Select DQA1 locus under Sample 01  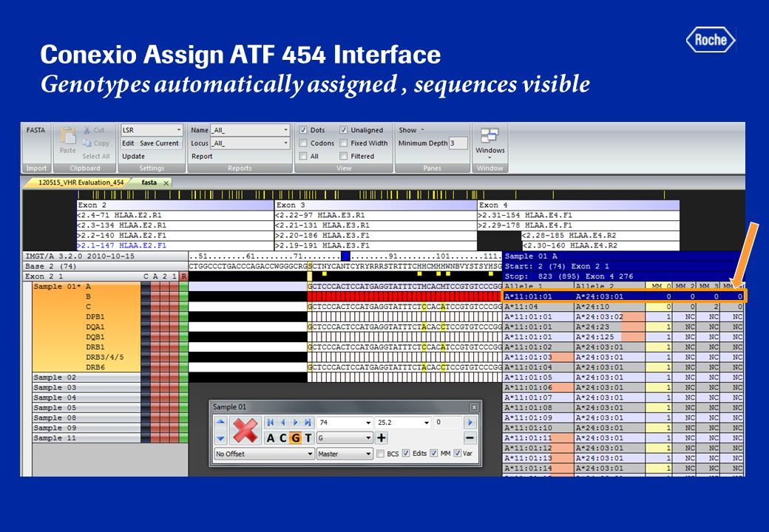tap(95, 327)
